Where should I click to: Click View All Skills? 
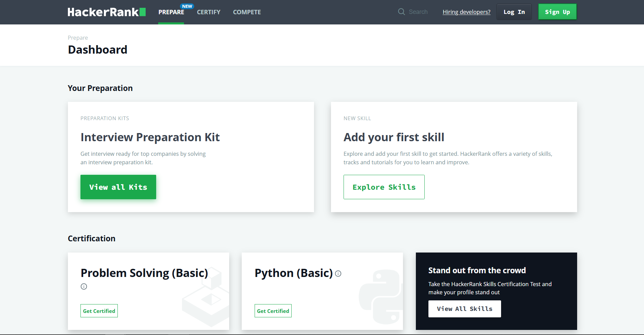[x=464, y=309]
